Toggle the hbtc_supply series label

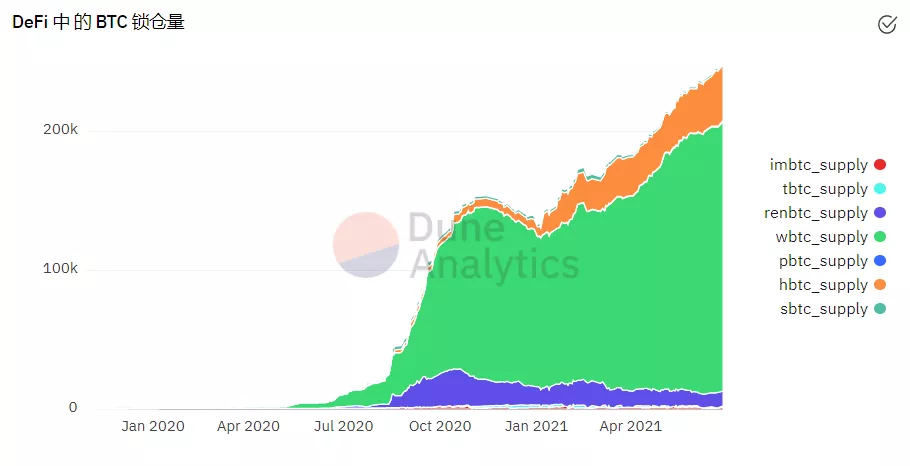[821, 285]
